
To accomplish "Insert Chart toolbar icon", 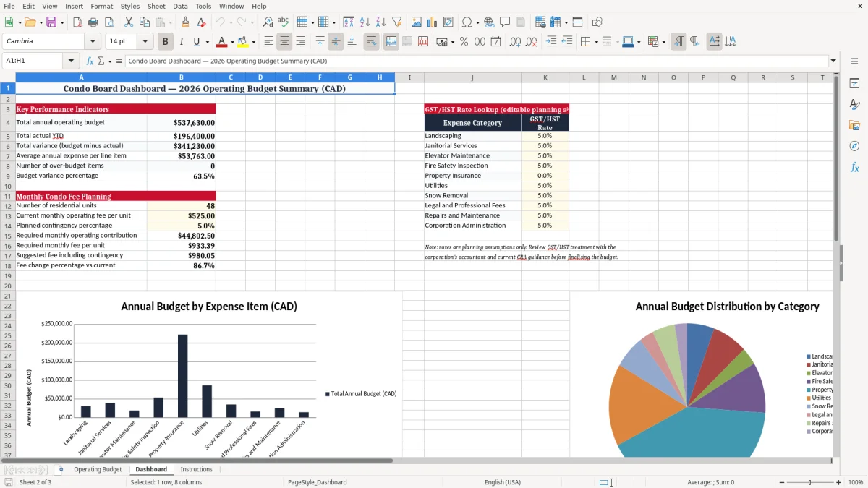I will pos(433,22).
